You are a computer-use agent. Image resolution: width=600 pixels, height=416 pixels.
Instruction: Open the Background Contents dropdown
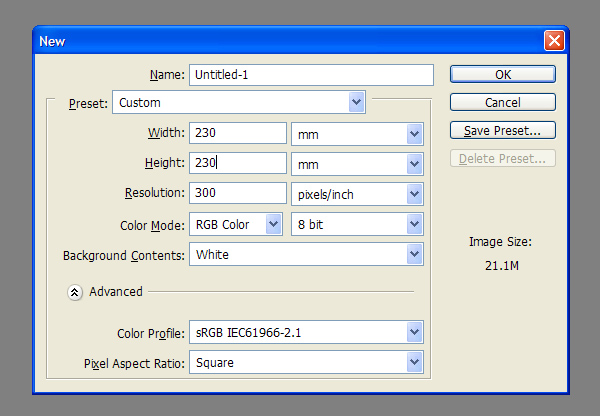(x=306, y=254)
